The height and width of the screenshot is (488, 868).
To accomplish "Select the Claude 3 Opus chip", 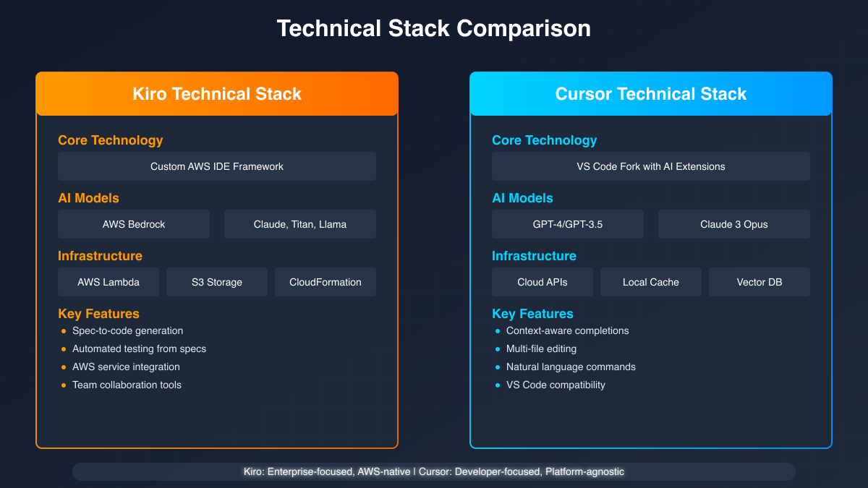I will pos(734,224).
